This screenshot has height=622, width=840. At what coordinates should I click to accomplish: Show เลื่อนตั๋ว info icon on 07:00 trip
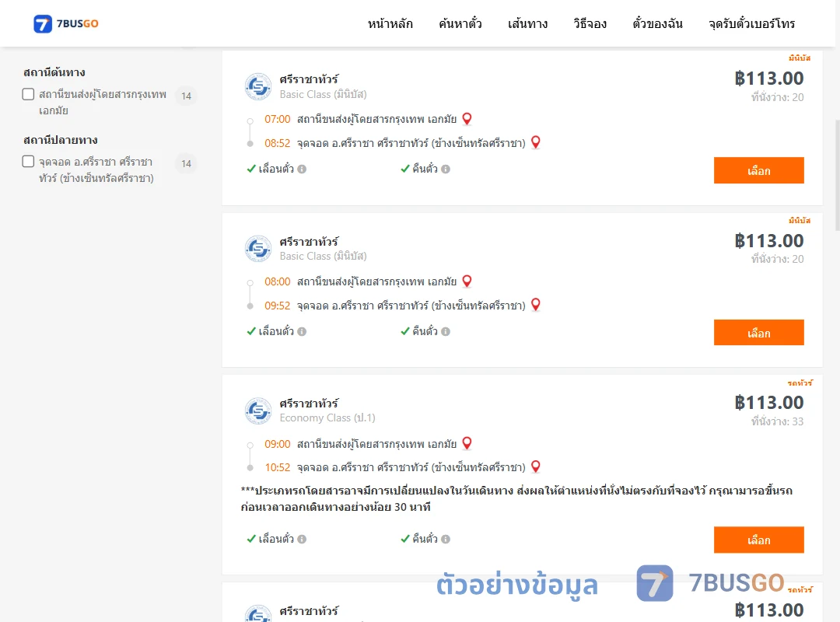302,169
